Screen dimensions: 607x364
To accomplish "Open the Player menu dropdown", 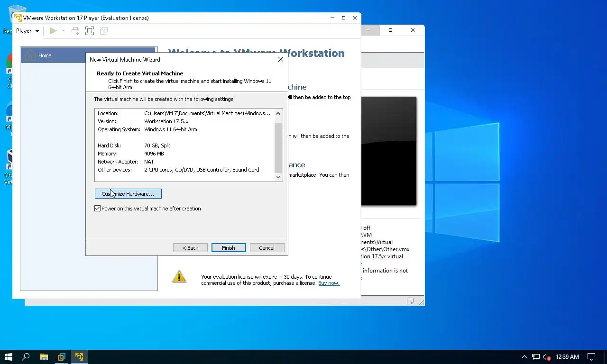I will click(x=28, y=31).
